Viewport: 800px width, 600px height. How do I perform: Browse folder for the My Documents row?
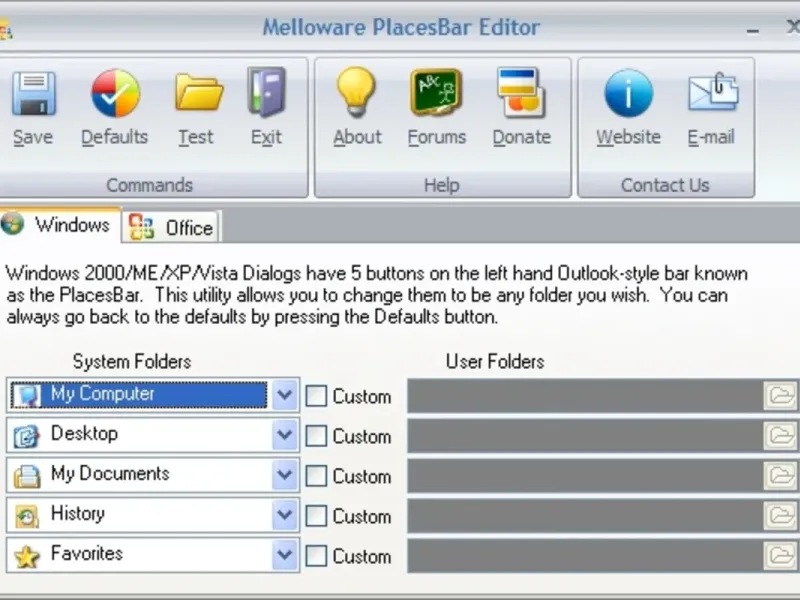pos(781,475)
